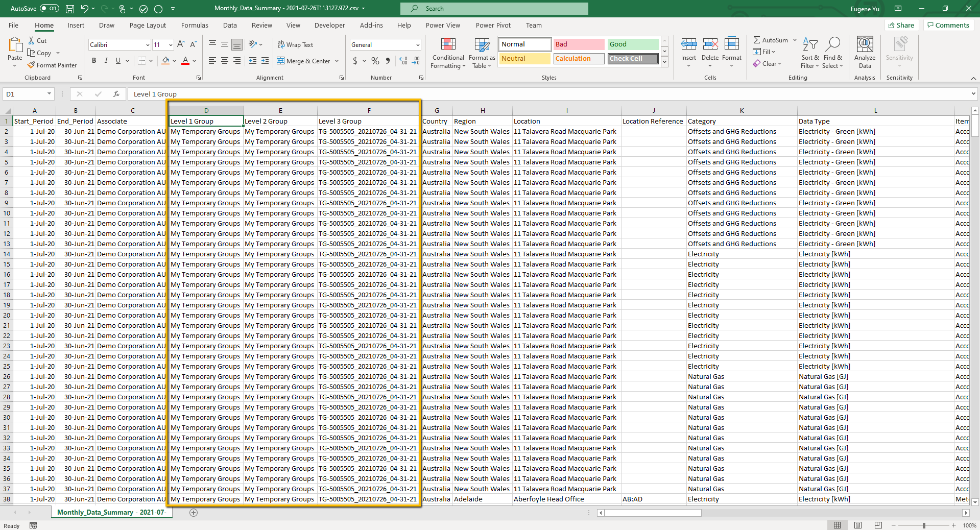Switch to the Insert ribbon tab
Image resolution: width=980 pixels, height=530 pixels.
[x=76, y=26]
